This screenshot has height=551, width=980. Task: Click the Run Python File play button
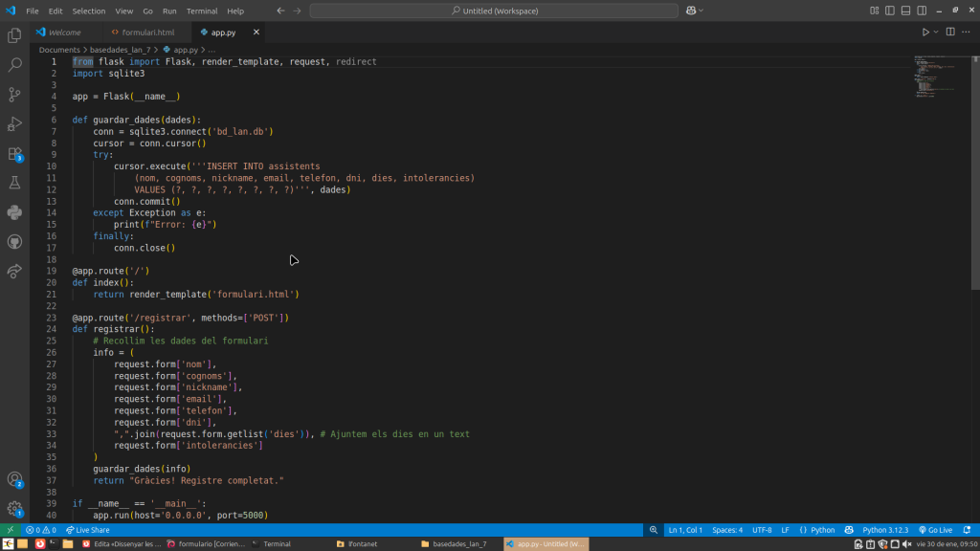[924, 32]
